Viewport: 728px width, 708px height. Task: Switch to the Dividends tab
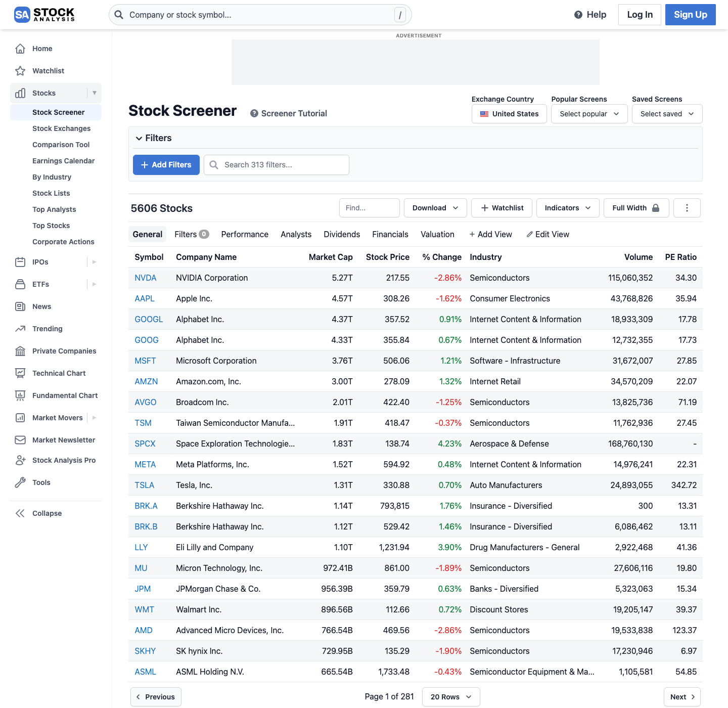coord(342,234)
